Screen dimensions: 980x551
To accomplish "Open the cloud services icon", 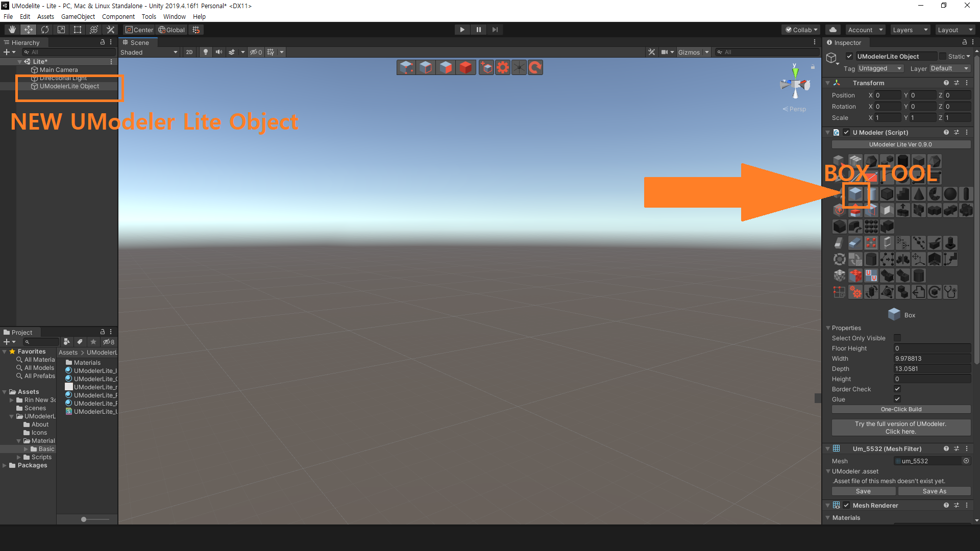I will (x=833, y=30).
